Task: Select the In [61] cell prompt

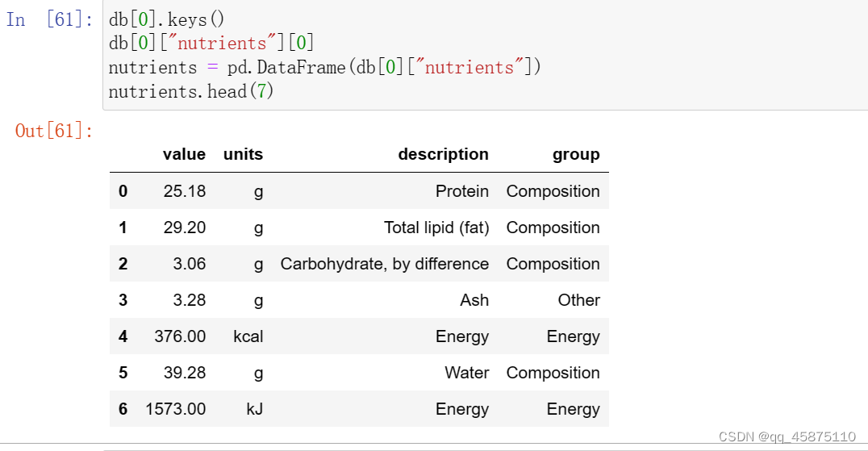Action: (49, 20)
